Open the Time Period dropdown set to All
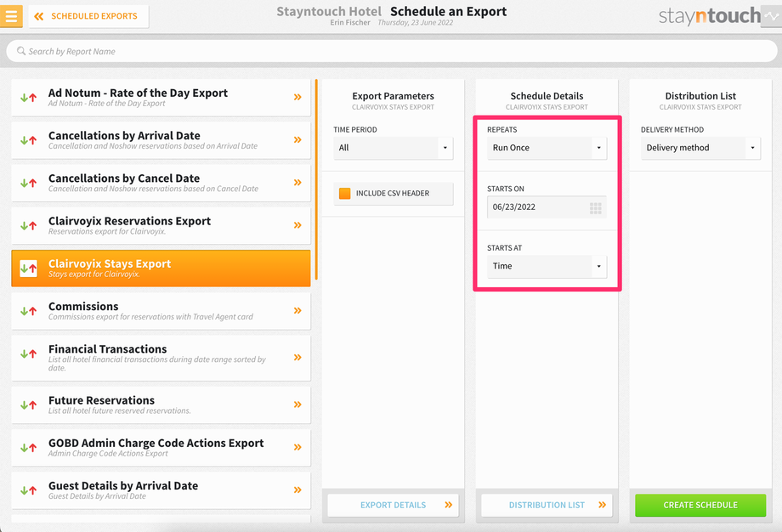782x532 pixels. pos(393,148)
